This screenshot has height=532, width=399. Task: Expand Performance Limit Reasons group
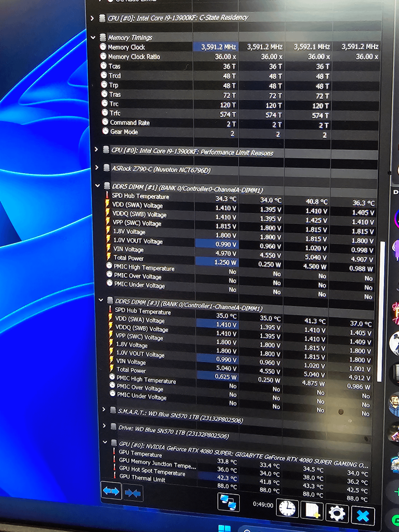[x=96, y=149]
